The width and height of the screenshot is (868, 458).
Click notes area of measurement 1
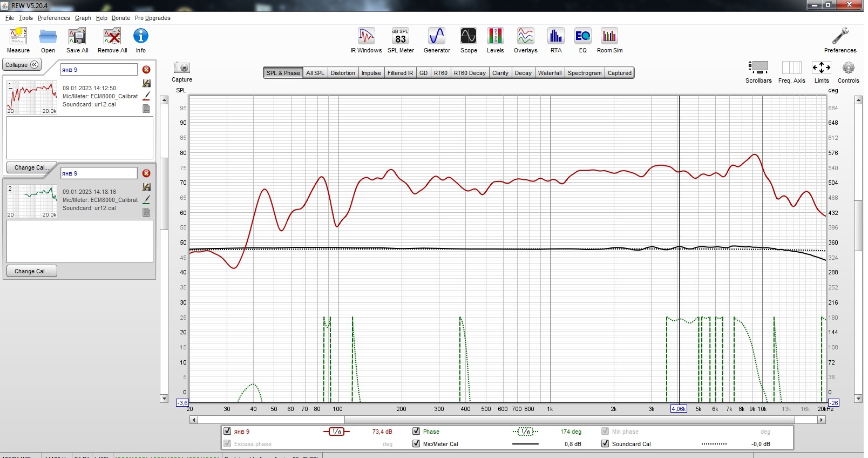click(80, 138)
